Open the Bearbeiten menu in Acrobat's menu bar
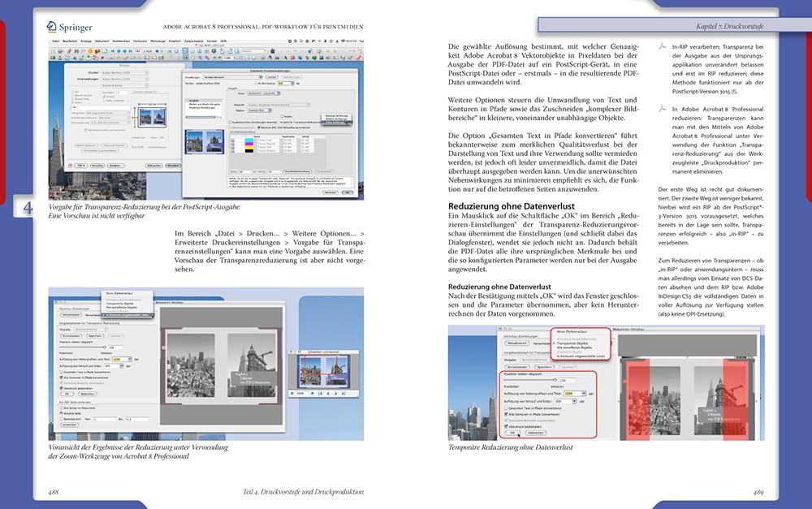This screenshot has width=812, height=509. click(x=70, y=41)
